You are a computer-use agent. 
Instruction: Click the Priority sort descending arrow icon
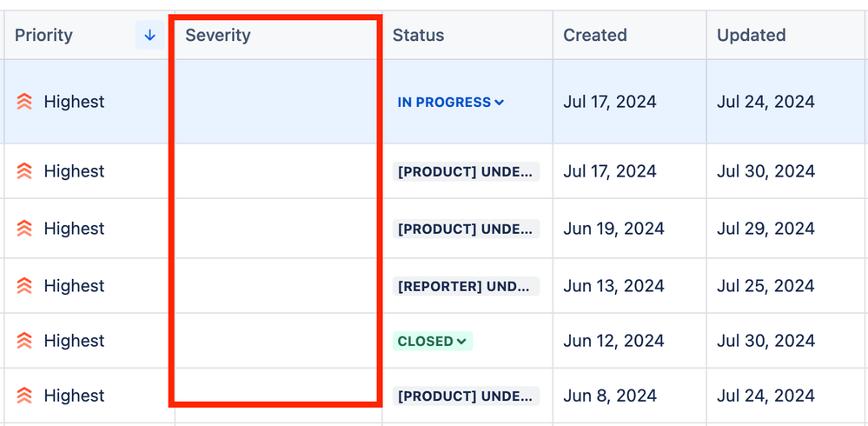click(149, 36)
